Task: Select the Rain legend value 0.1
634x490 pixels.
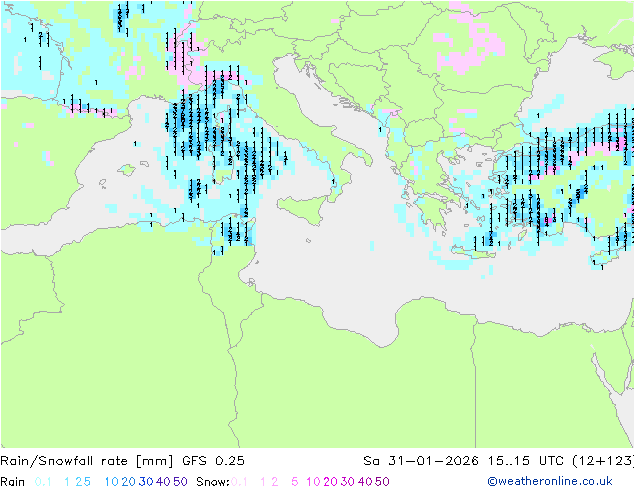Action: click(43, 482)
